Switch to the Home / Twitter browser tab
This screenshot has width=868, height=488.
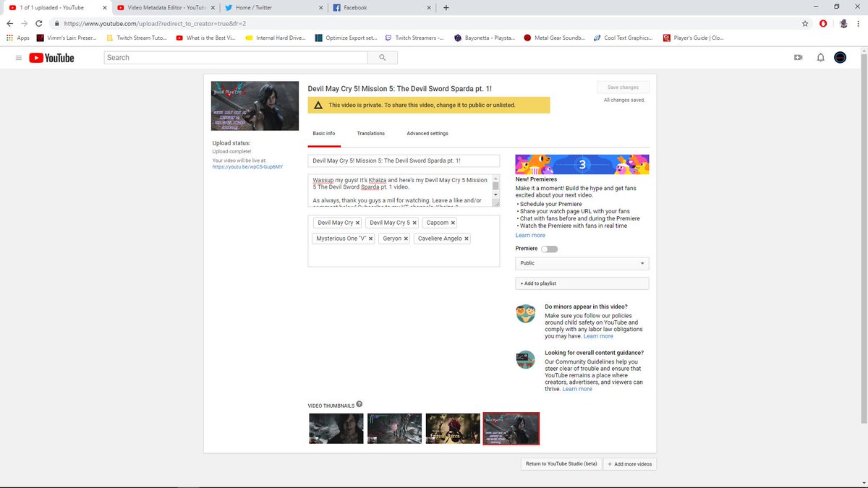click(273, 8)
